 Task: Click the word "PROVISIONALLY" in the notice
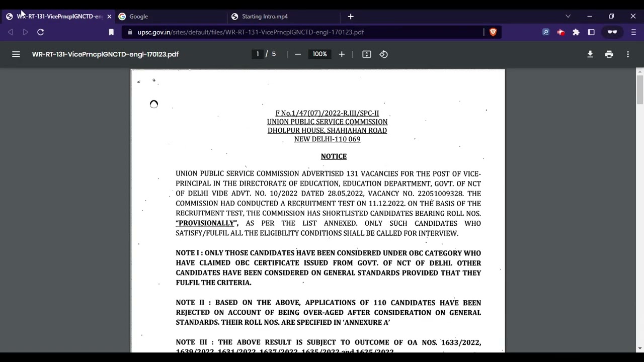206,223
